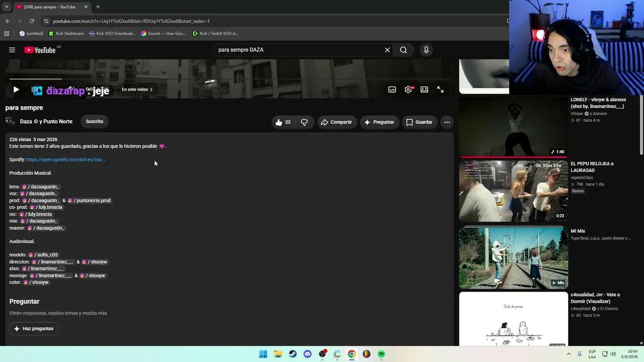Open luly.brescia link on co-prod row
Viewport: 644px width, 362px height.
46,207
